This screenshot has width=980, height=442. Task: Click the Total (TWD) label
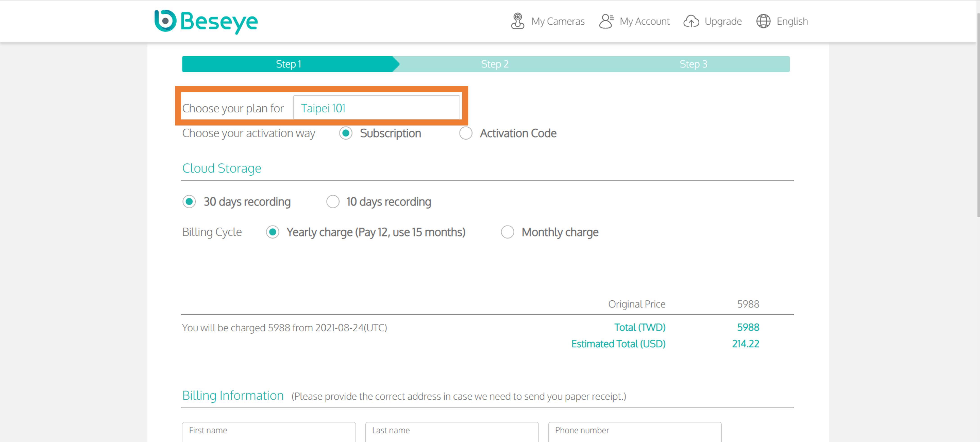640,327
